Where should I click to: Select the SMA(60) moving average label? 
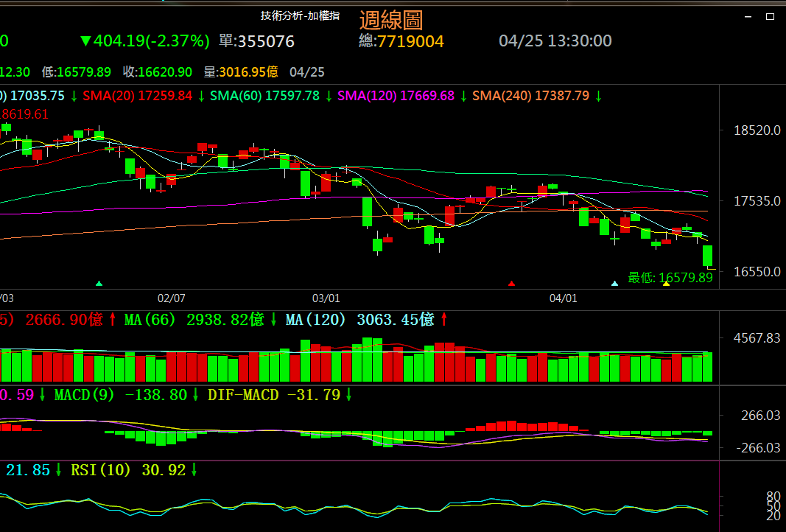click(236, 96)
